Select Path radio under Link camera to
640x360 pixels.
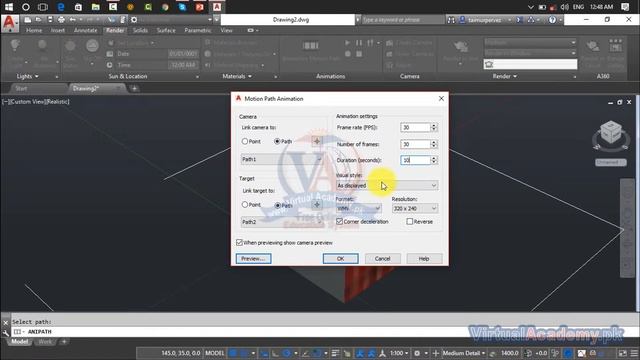click(x=277, y=141)
